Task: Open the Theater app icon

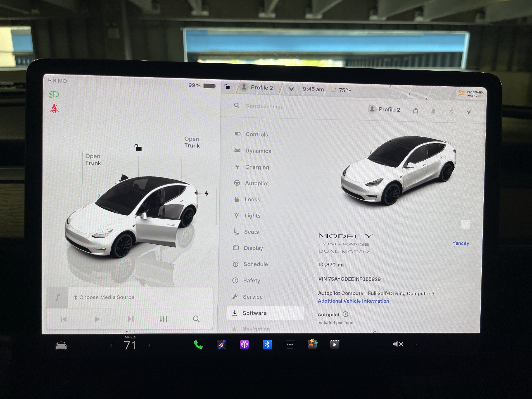Action: (x=334, y=344)
